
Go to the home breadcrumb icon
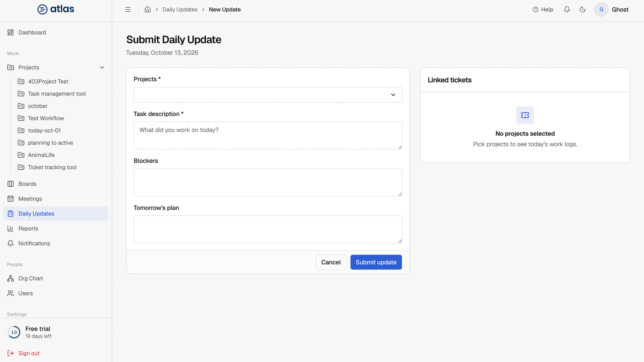point(148,9)
